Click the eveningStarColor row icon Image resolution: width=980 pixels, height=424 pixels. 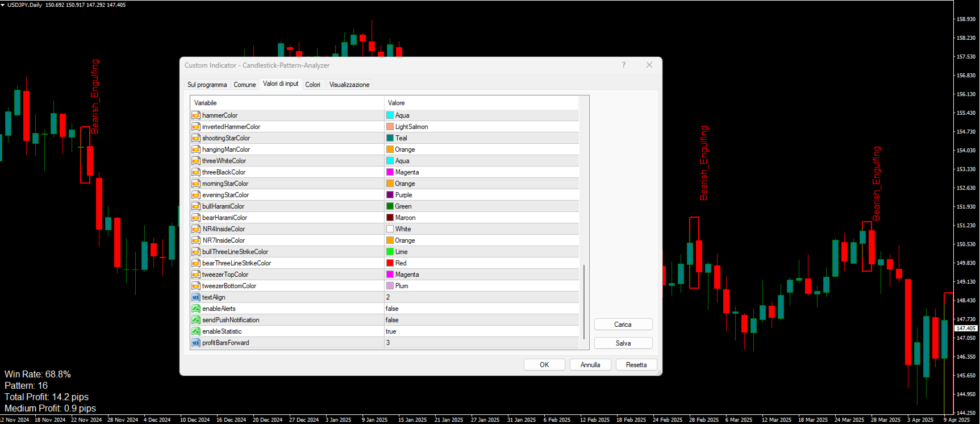195,195
